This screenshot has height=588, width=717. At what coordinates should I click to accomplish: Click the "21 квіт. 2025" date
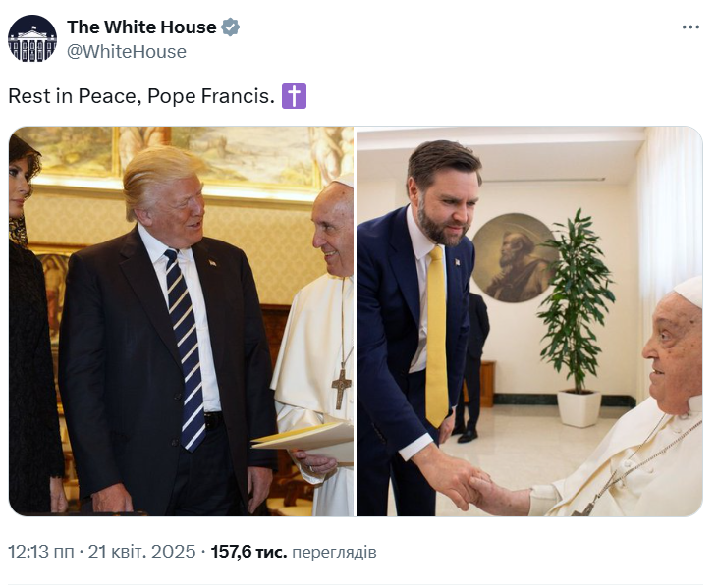[x=142, y=552]
